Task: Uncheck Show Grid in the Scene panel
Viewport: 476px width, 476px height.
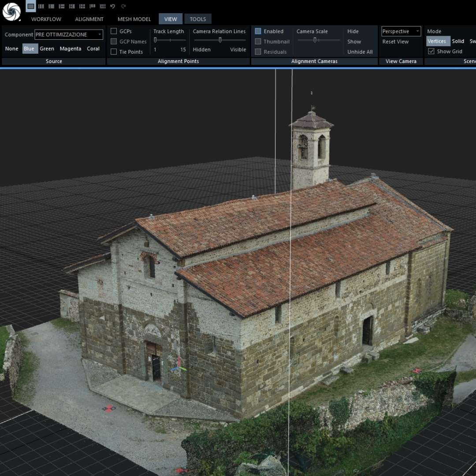Action: coord(431,51)
